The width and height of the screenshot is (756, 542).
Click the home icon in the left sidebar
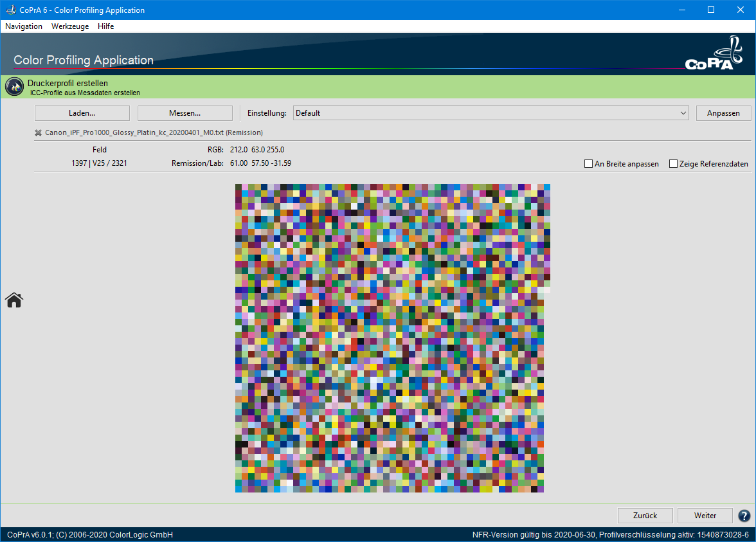[x=14, y=300]
